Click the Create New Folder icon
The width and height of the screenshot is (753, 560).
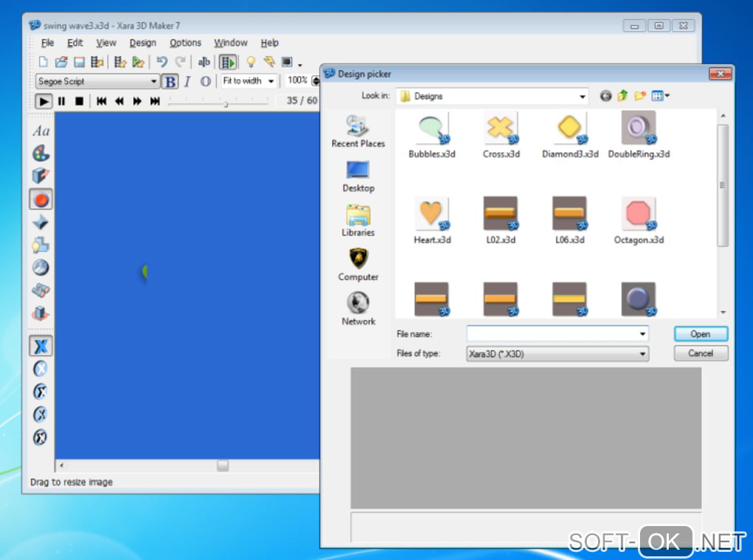point(639,96)
